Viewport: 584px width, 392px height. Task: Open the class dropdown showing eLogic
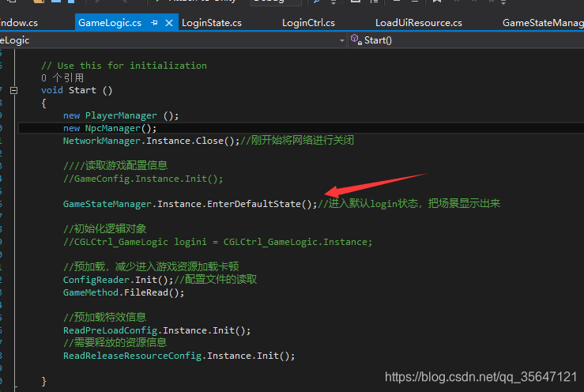coord(173,40)
